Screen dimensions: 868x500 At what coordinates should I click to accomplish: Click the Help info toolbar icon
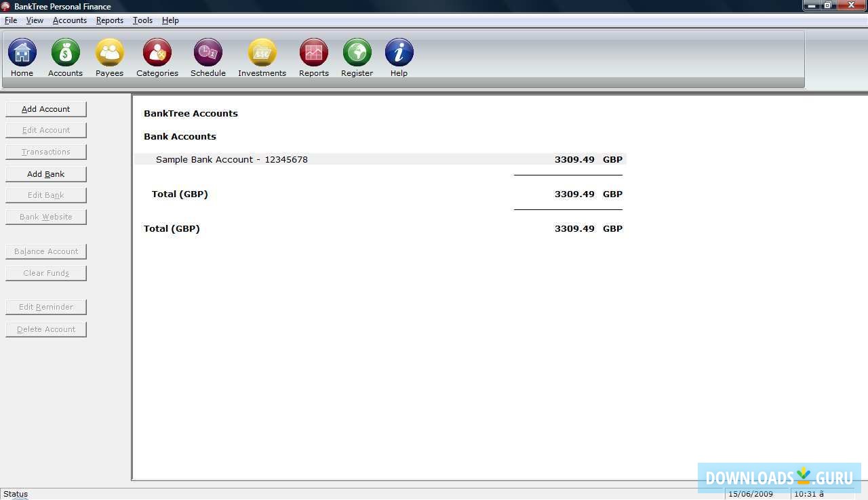point(399,52)
